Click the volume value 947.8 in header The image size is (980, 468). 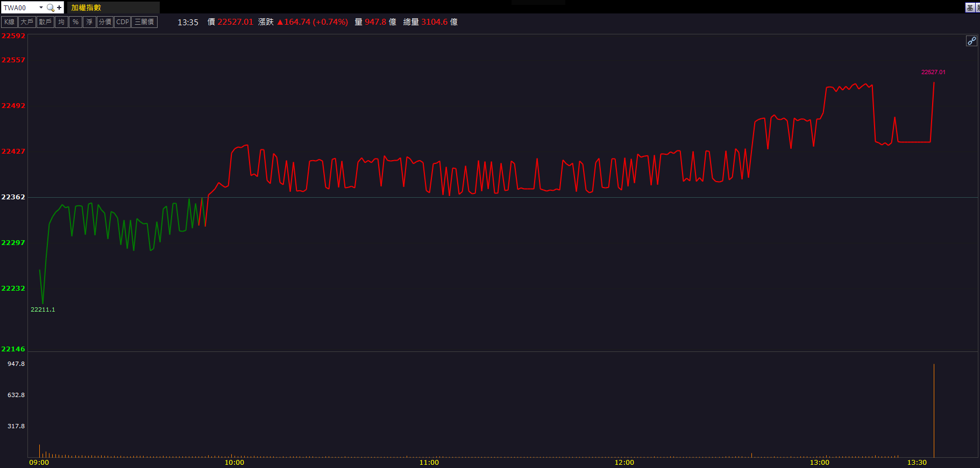pos(375,22)
